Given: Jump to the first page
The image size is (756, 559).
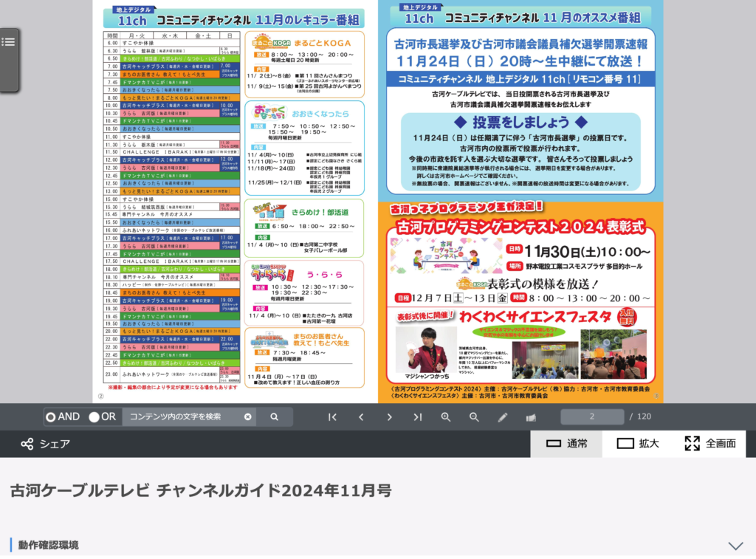Looking at the screenshot, I should click(332, 417).
